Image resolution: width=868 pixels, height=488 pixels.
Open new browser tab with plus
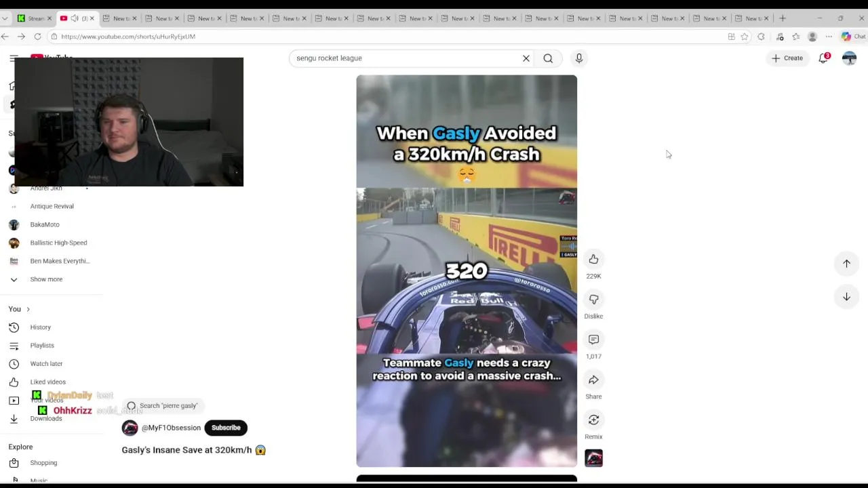(x=783, y=18)
